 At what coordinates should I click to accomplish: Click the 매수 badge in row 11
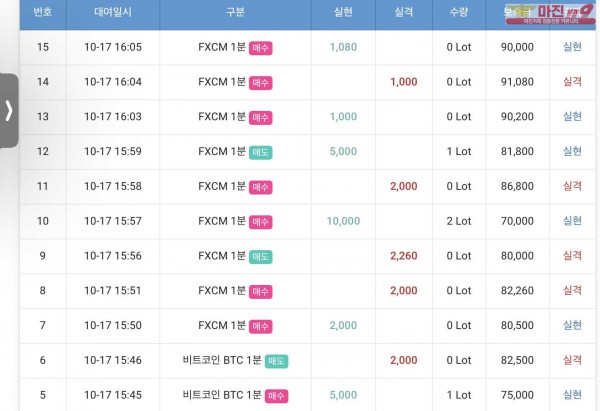pyautogui.click(x=261, y=188)
